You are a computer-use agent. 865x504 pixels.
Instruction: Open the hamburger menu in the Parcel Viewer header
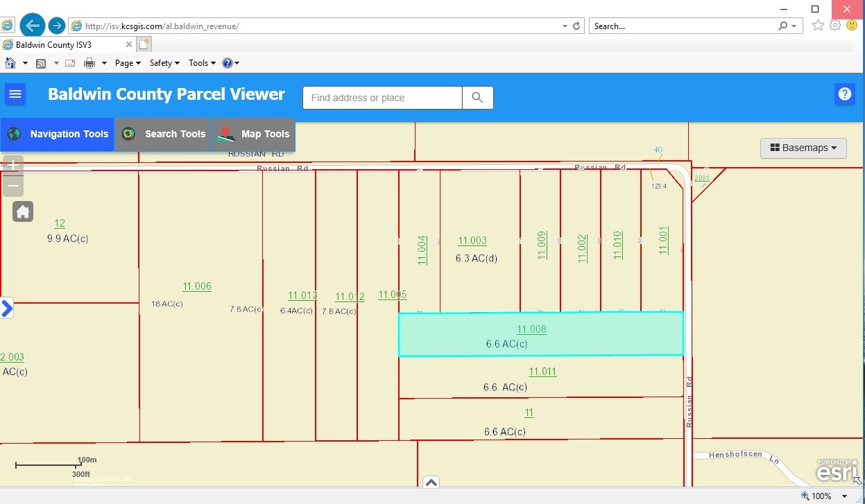15,94
